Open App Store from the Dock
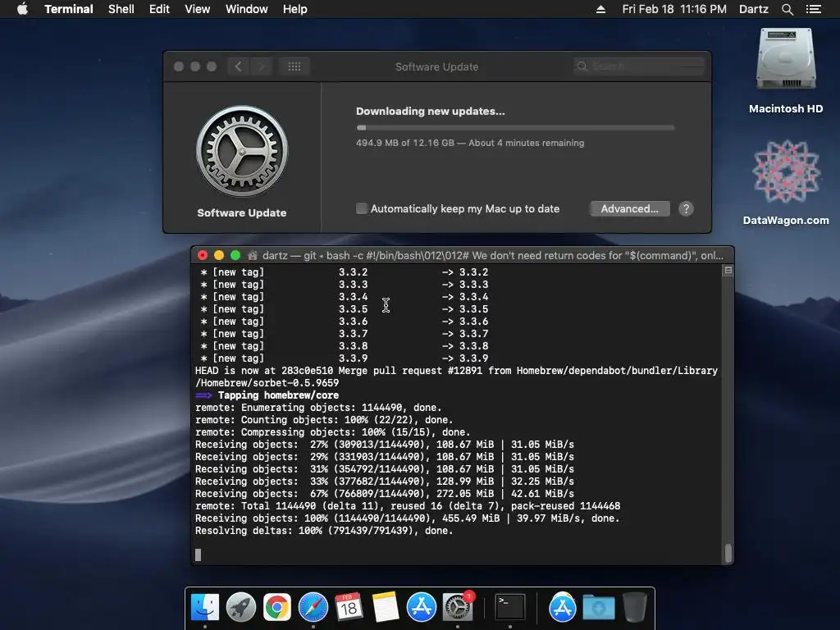 click(421, 608)
